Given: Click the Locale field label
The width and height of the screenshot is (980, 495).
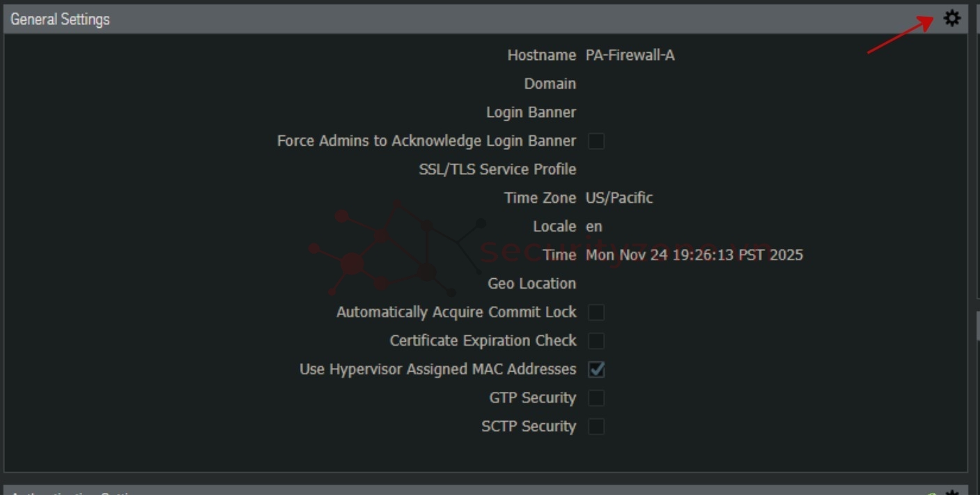Looking at the screenshot, I should pos(554,227).
